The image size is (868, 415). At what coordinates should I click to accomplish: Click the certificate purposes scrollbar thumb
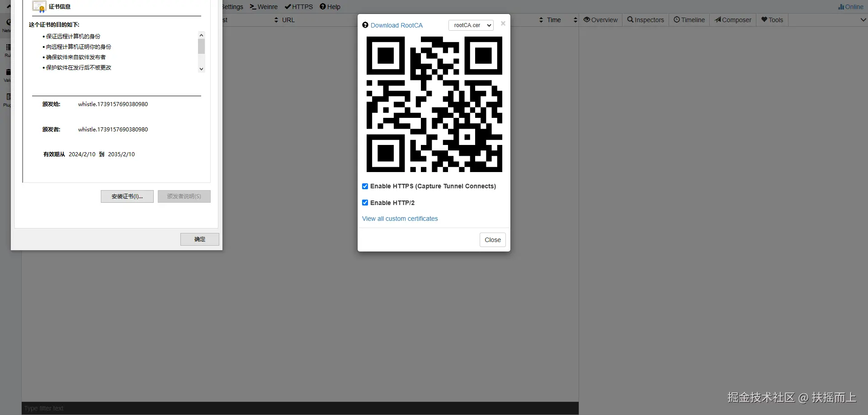pyautogui.click(x=202, y=46)
